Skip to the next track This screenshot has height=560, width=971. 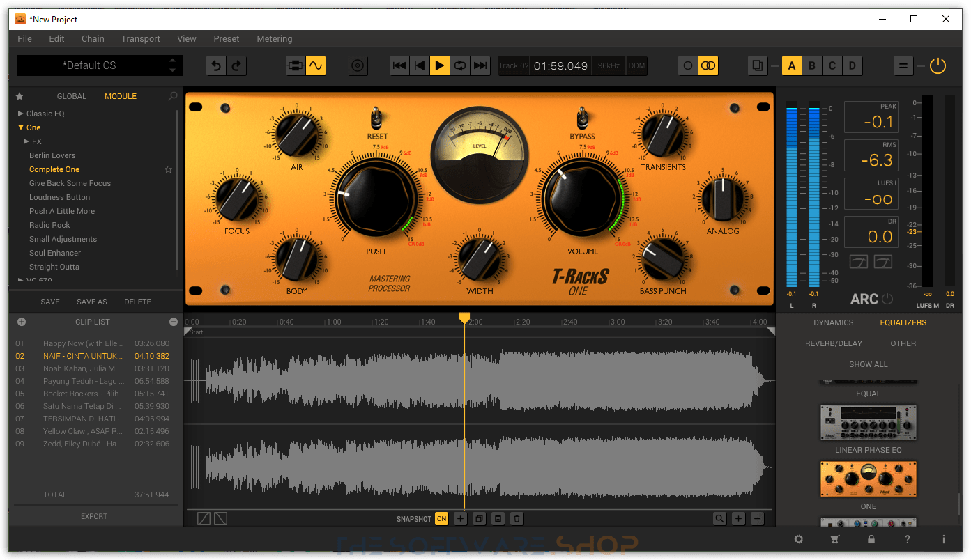(x=480, y=65)
